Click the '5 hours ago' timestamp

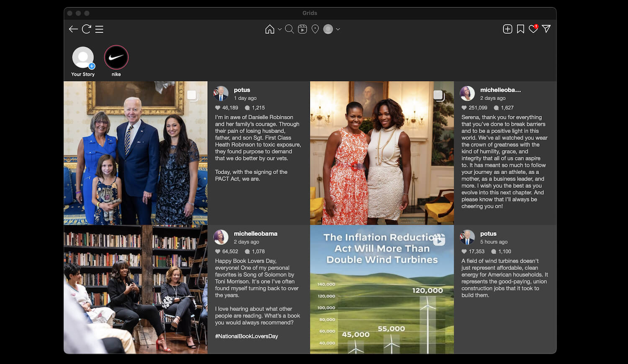494,242
